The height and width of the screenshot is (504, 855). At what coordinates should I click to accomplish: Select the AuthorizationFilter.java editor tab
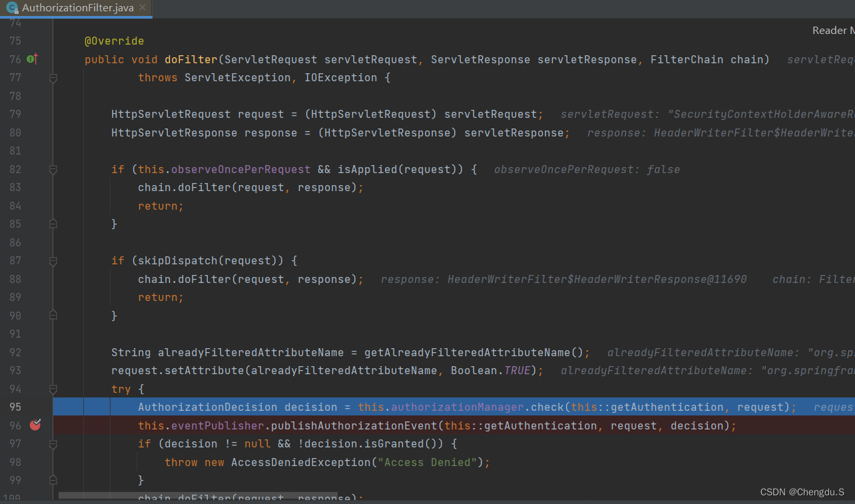76,9
